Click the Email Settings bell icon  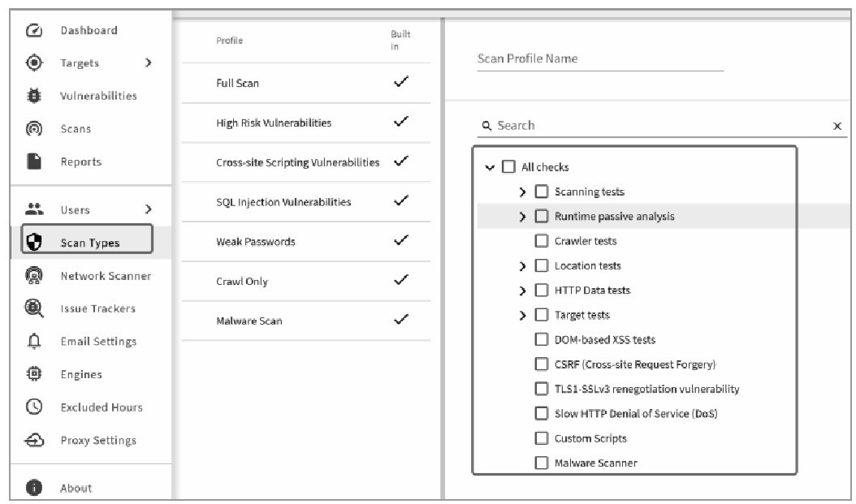pyautogui.click(x=34, y=342)
